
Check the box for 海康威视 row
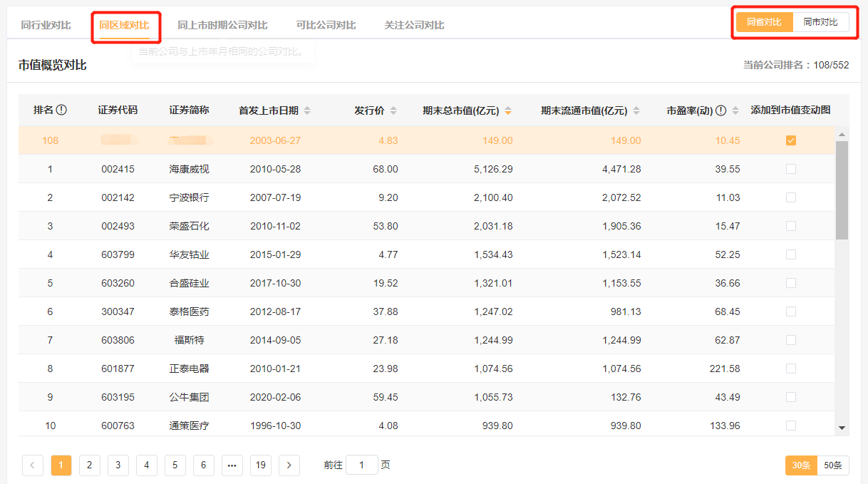(x=790, y=169)
